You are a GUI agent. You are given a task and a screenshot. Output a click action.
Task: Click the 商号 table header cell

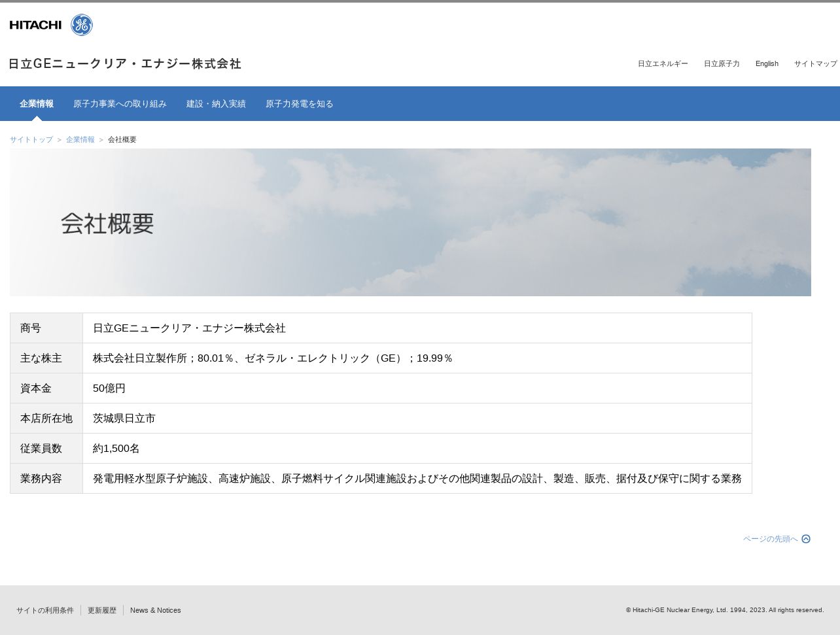click(46, 328)
